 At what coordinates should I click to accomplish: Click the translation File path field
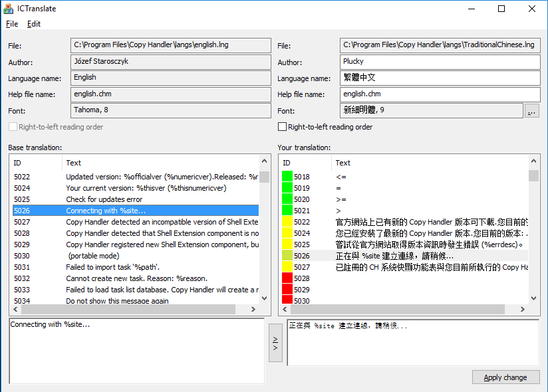click(x=440, y=45)
